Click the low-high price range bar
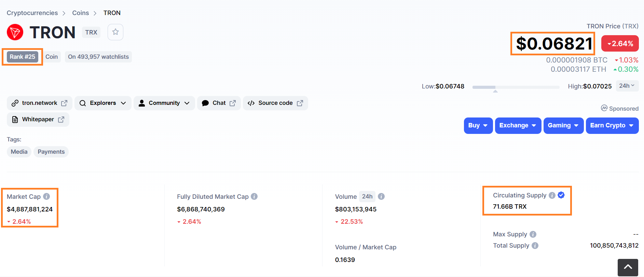The image size is (644, 277). (516, 87)
